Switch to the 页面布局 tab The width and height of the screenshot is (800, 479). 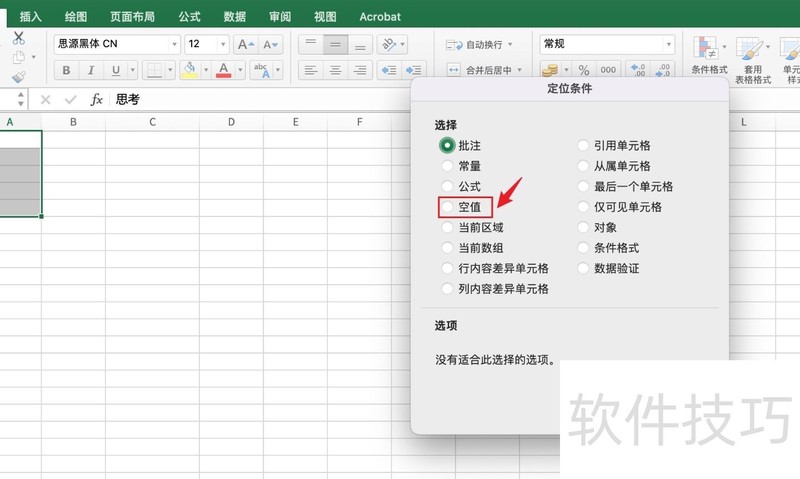132,16
